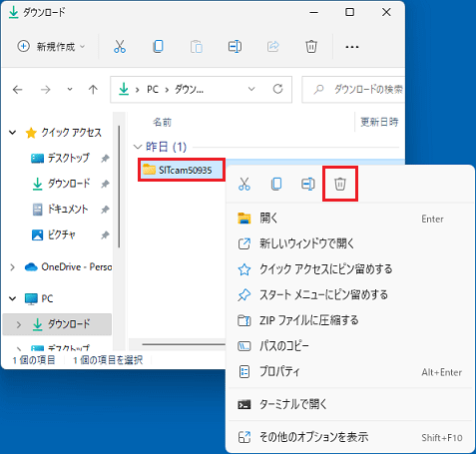
Task: Click ダウン... segment in address path
Action: pyautogui.click(x=189, y=90)
